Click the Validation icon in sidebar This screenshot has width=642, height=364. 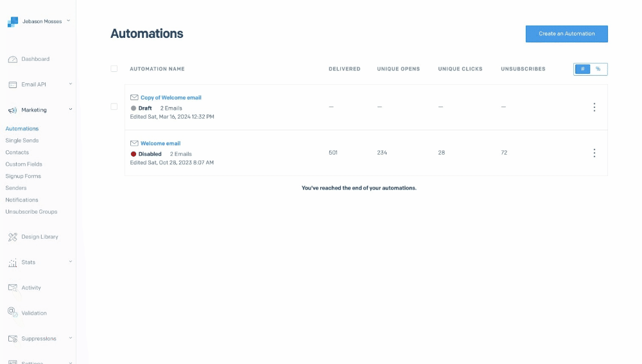click(12, 313)
